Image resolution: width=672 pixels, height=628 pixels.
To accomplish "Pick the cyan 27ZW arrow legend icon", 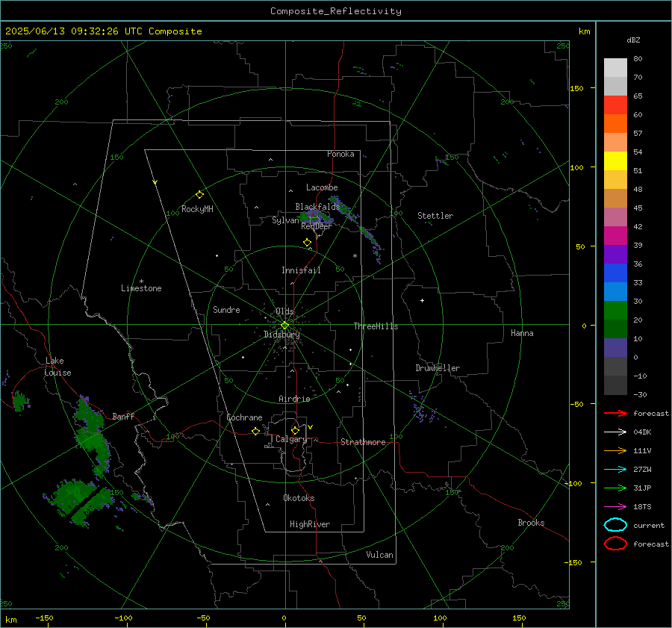I will tap(615, 470).
